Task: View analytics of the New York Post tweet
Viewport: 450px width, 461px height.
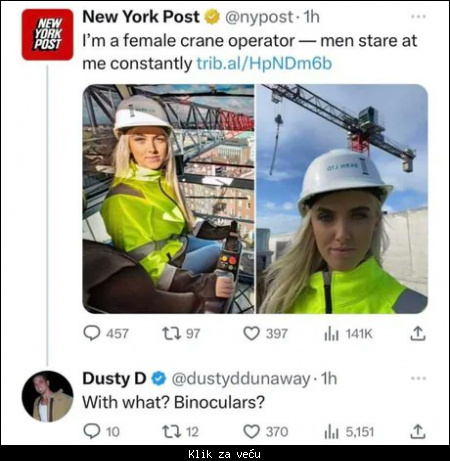Action: point(331,334)
